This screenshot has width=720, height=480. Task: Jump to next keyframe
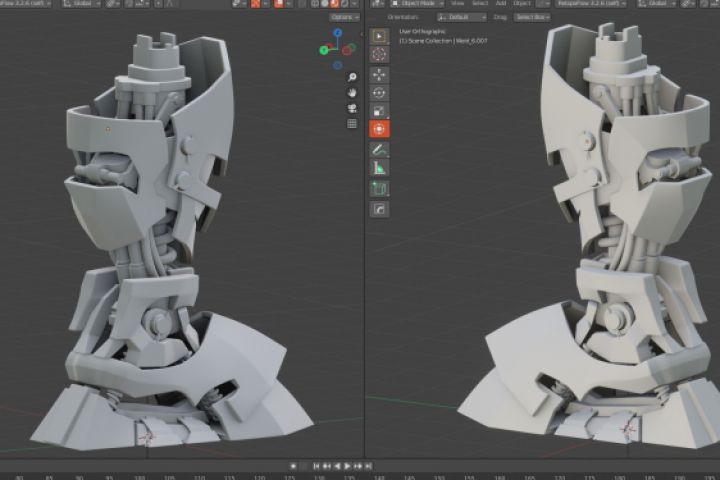pyautogui.click(x=358, y=466)
